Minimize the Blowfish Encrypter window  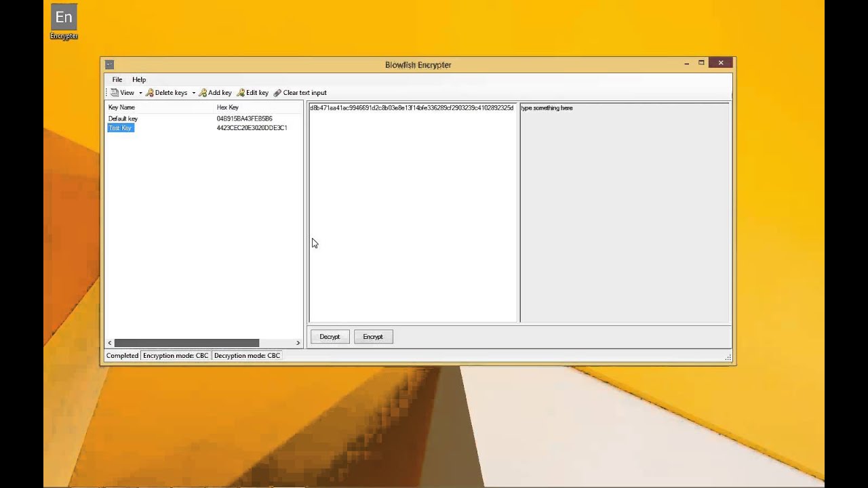coord(687,63)
